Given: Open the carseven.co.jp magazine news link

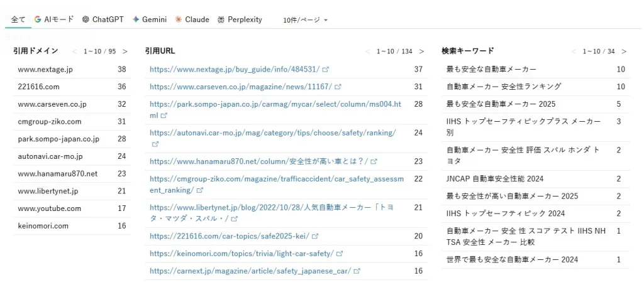Looking at the screenshot, I should [241, 87].
